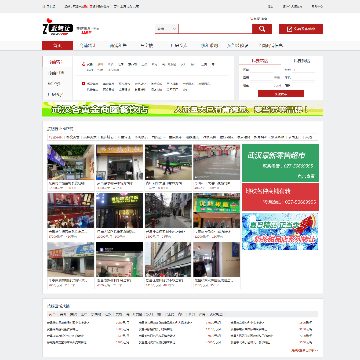Viewport: 360px width, 360px height.
Task: Select the red highlighted first navigation tab
Action: pos(57,45)
